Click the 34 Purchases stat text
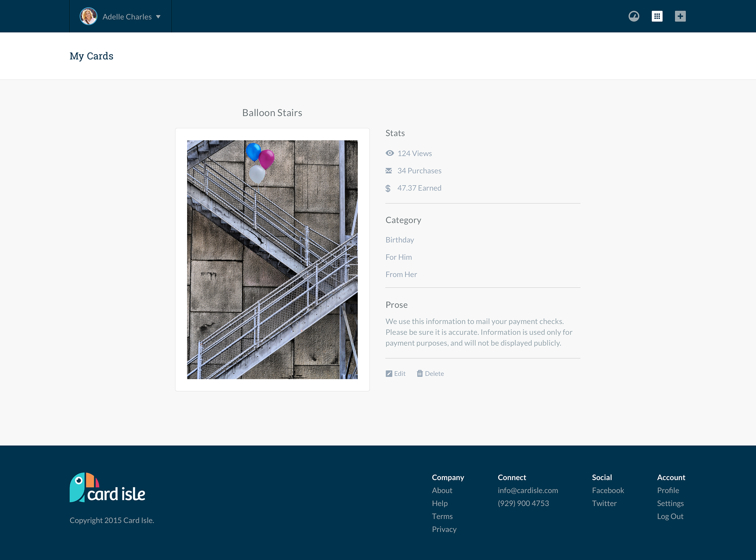This screenshot has width=756, height=560. [419, 171]
